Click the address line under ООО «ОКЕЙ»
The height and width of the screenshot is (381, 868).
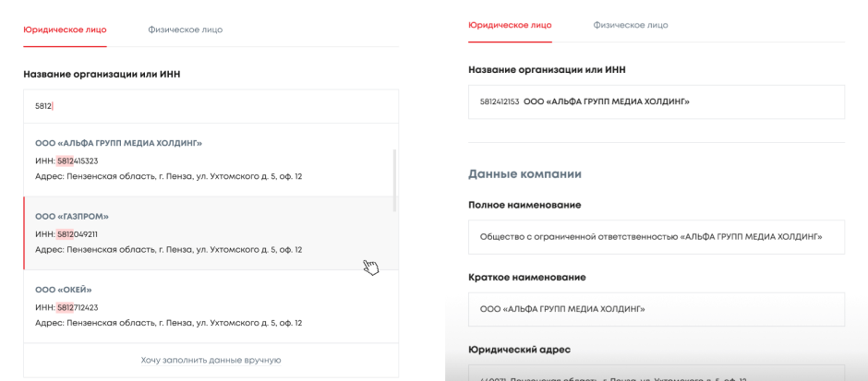168,323
